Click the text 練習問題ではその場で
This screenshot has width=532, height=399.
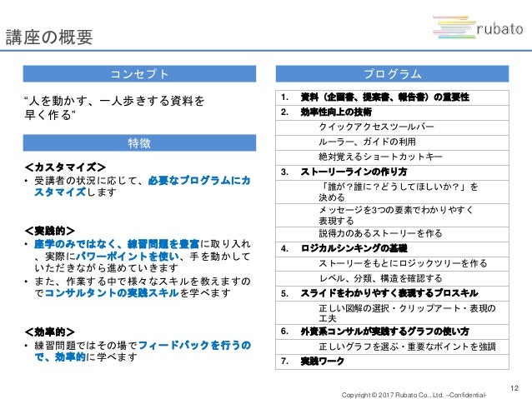[x=86, y=346]
